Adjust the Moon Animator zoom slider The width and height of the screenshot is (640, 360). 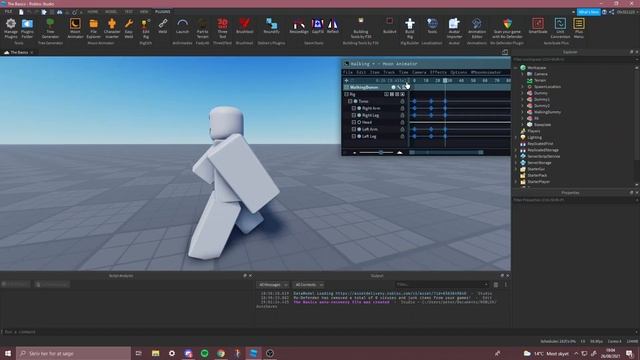pos(377,152)
